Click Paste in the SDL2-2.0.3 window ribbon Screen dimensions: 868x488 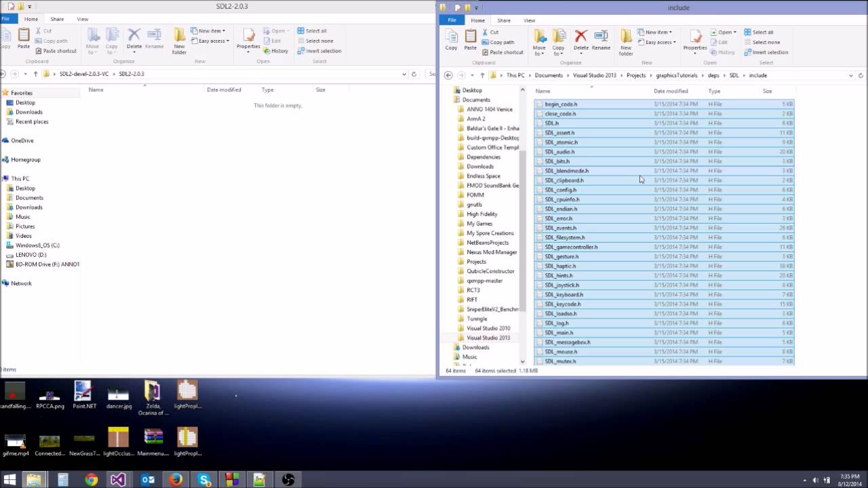coord(24,39)
